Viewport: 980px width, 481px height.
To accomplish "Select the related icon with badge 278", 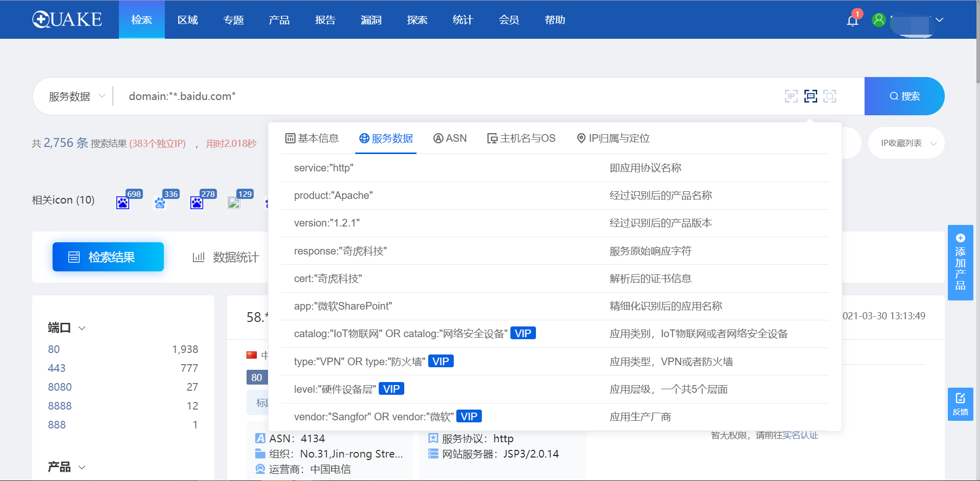I will pos(197,202).
